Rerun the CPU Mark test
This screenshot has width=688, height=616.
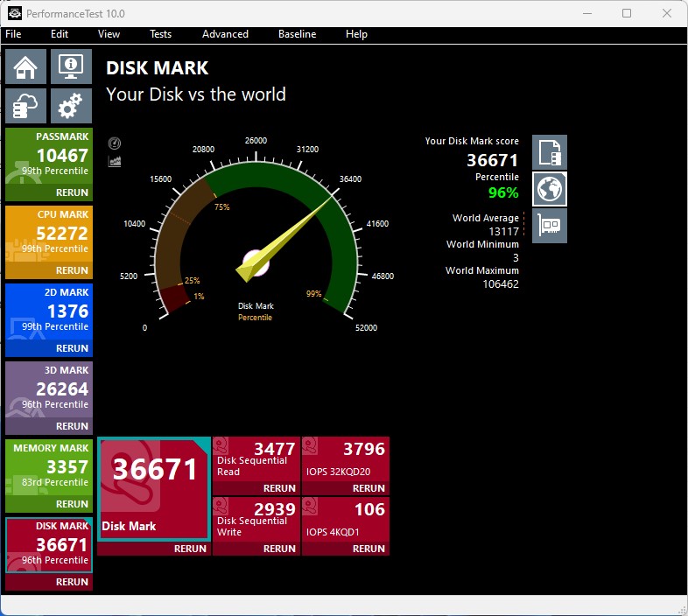[x=72, y=270]
